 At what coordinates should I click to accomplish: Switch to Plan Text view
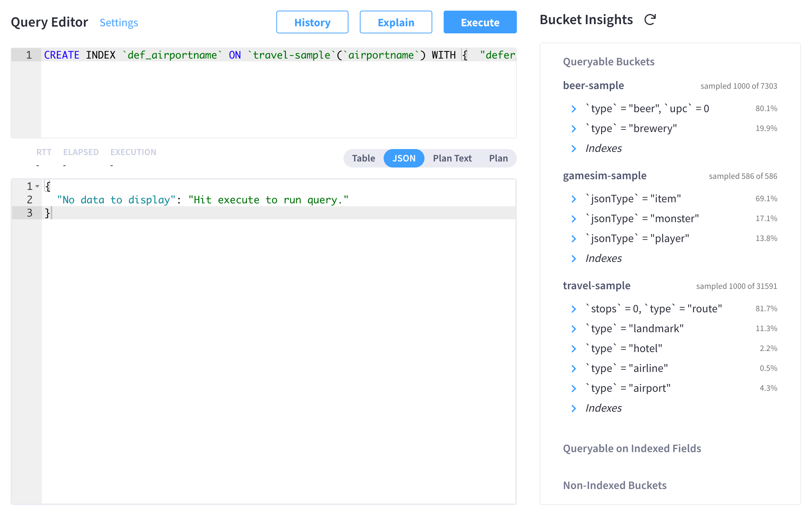(452, 158)
